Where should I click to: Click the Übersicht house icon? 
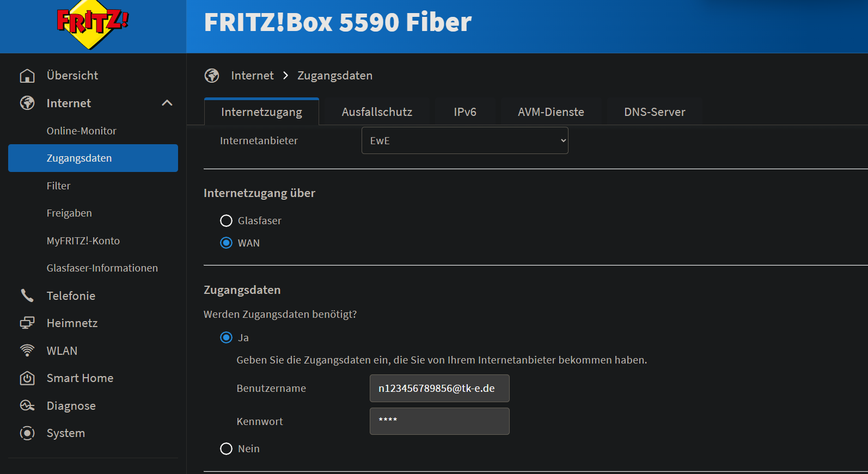[x=27, y=76]
